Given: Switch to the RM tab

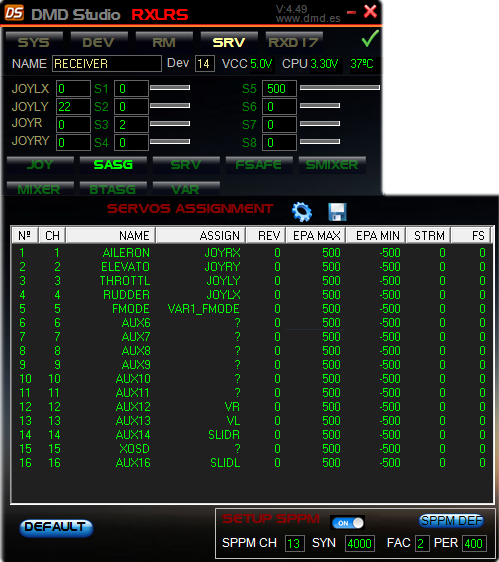Looking at the screenshot, I should 164,42.
